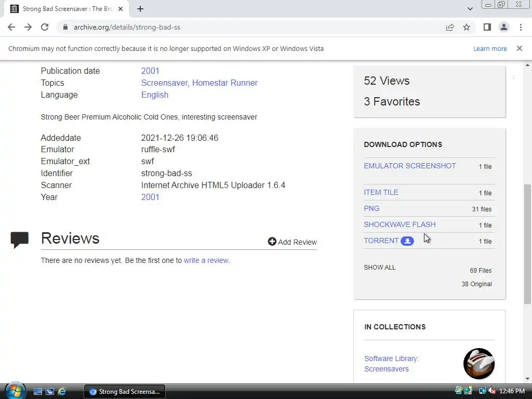The height and width of the screenshot is (399, 532).
Task: Open the profile avatar menu
Action: pyautogui.click(x=504, y=27)
